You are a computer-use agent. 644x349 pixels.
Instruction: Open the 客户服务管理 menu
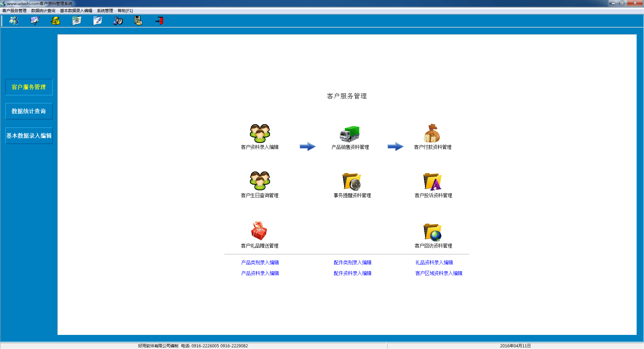(14, 11)
